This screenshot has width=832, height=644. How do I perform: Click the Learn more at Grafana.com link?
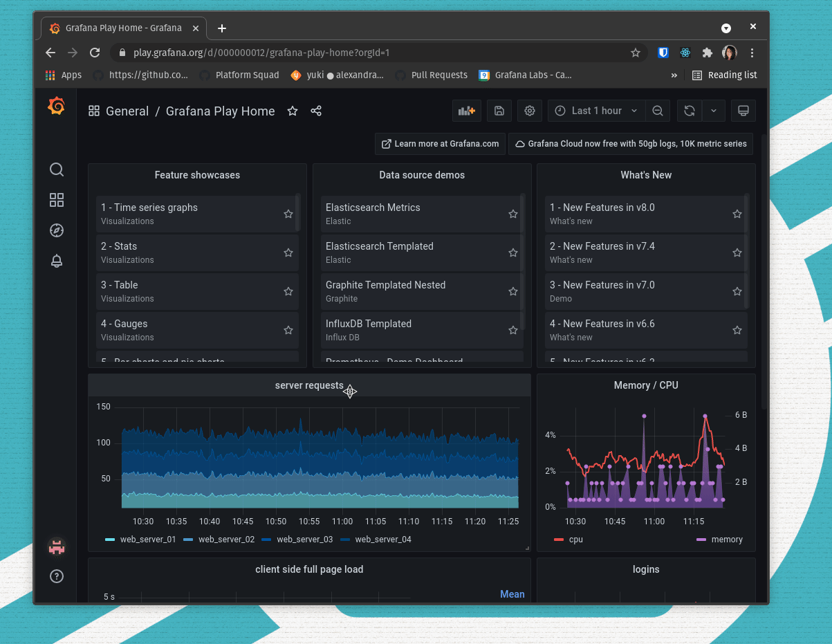[440, 144]
